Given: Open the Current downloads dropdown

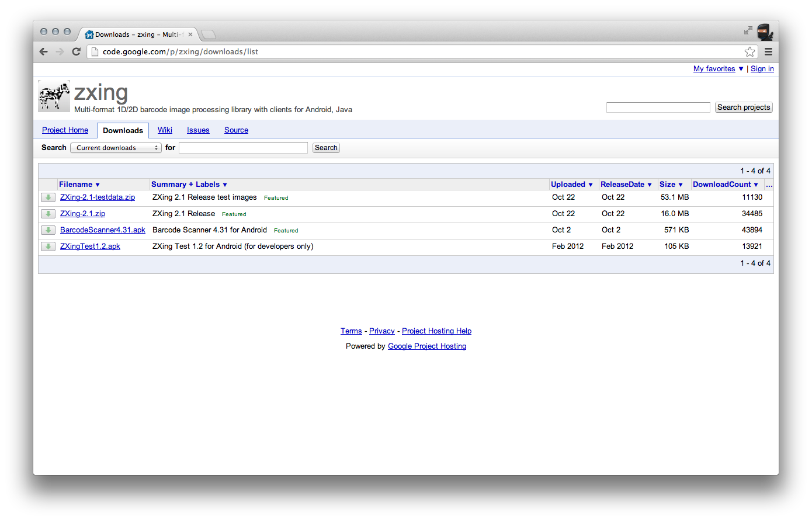Looking at the screenshot, I should pos(116,148).
